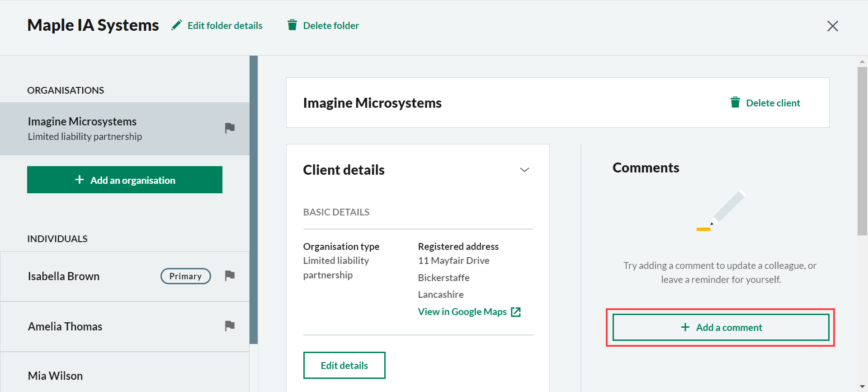Close the Maple IA Systems folder panel
Image resolution: width=868 pixels, height=392 pixels.
[x=832, y=26]
